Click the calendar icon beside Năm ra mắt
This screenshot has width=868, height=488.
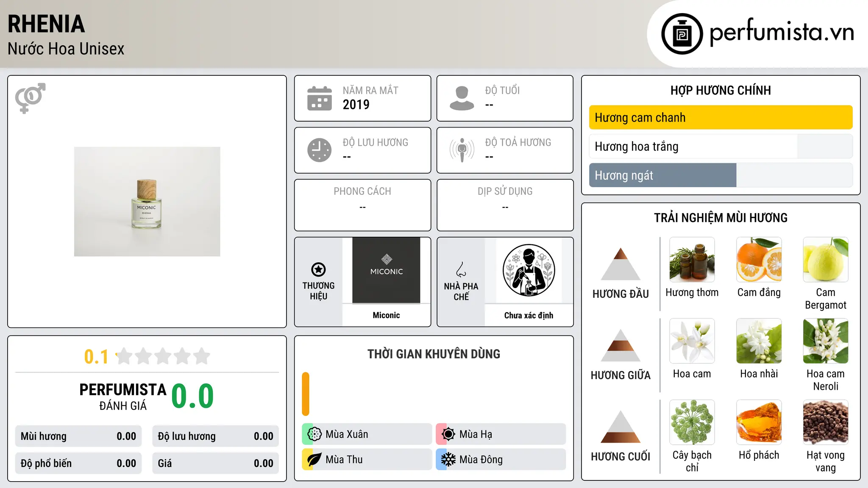pyautogui.click(x=320, y=98)
